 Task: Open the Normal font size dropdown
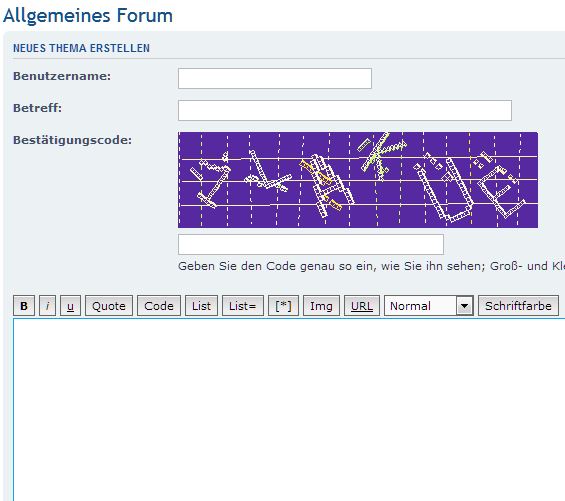click(x=429, y=306)
